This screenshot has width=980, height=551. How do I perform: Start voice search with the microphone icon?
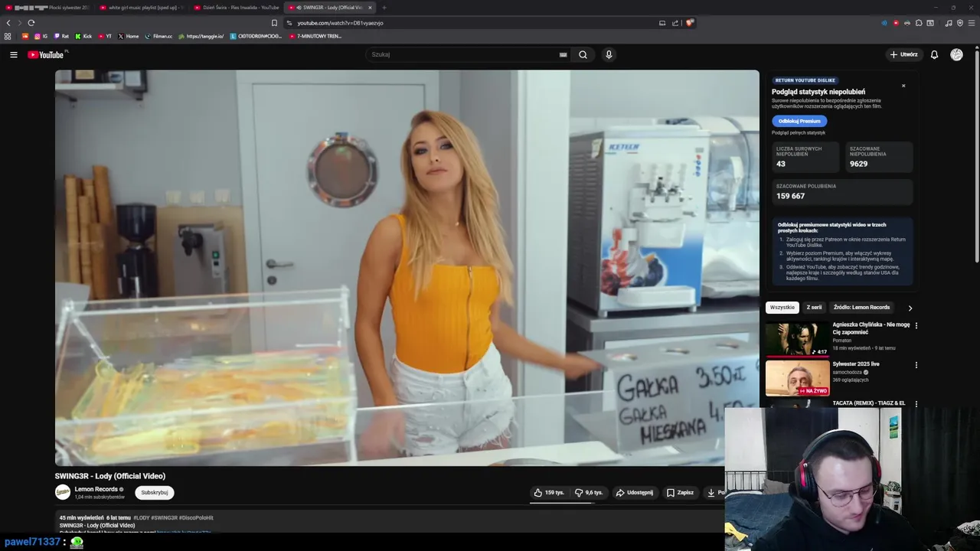coord(609,54)
